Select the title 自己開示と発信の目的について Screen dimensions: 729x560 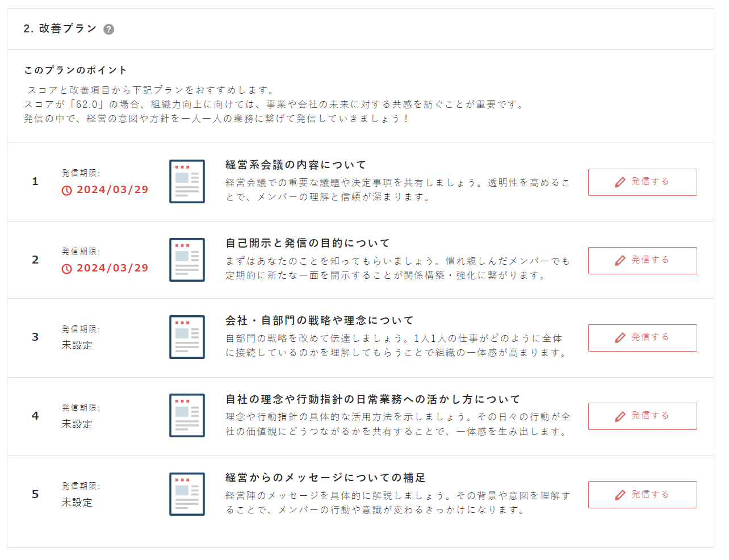point(308,243)
